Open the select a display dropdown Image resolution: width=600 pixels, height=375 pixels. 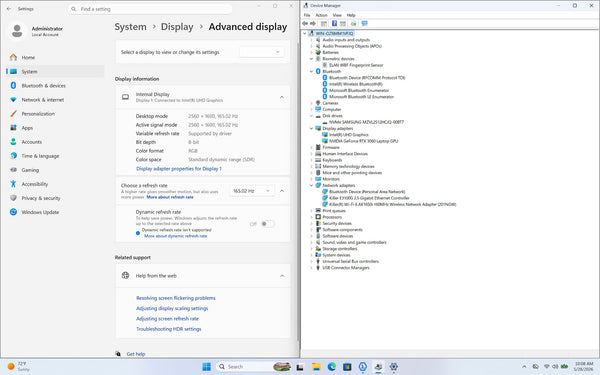tap(262, 52)
